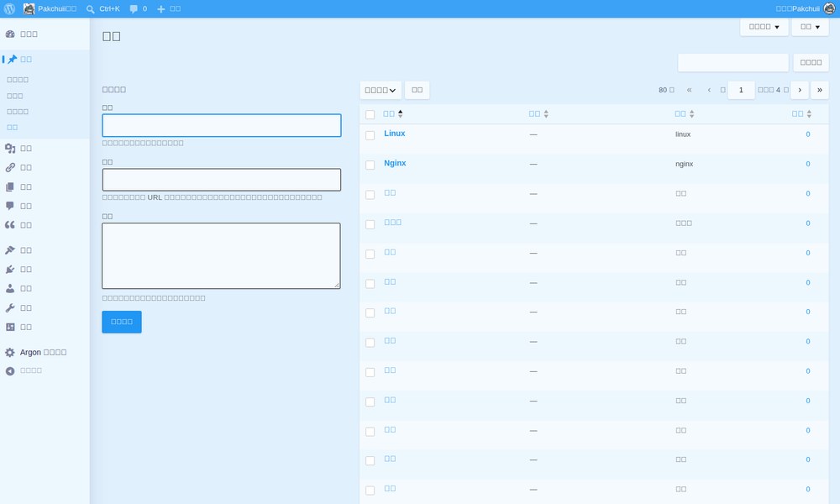
Task: Check the checkbox for the Nginx tag
Action: [x=370, y=165]
